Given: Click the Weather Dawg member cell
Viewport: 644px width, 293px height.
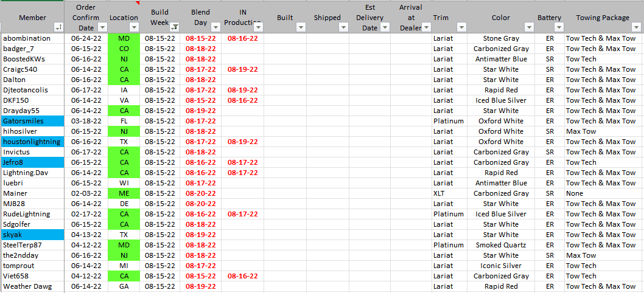Looking at the screenshot, I should click(31, 286).
